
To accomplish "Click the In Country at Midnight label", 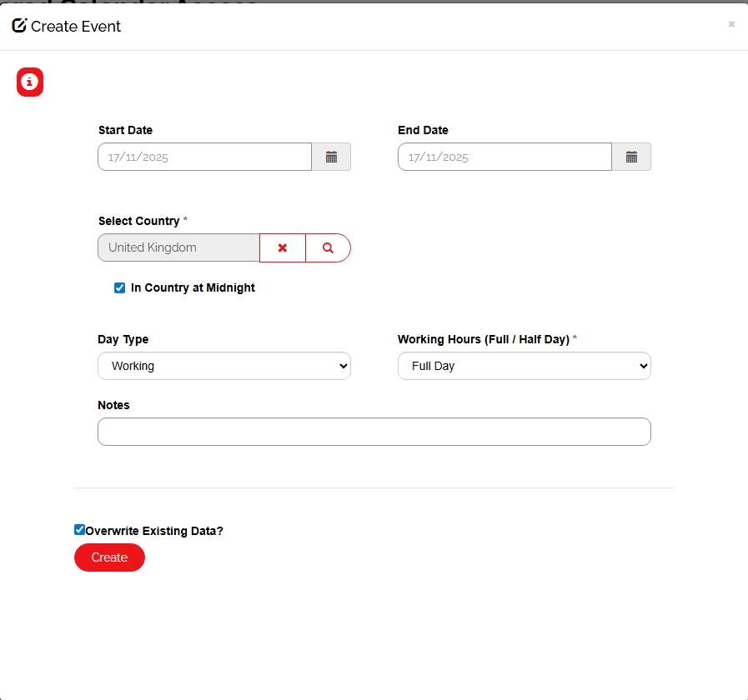I will tap(193, 287).
